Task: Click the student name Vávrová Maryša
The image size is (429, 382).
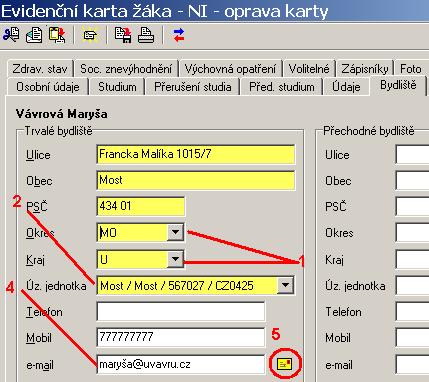Action: click(61, 114)
